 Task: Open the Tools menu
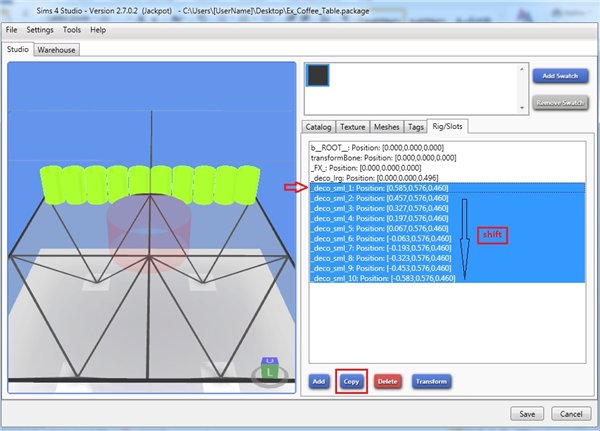pos(73,30)
